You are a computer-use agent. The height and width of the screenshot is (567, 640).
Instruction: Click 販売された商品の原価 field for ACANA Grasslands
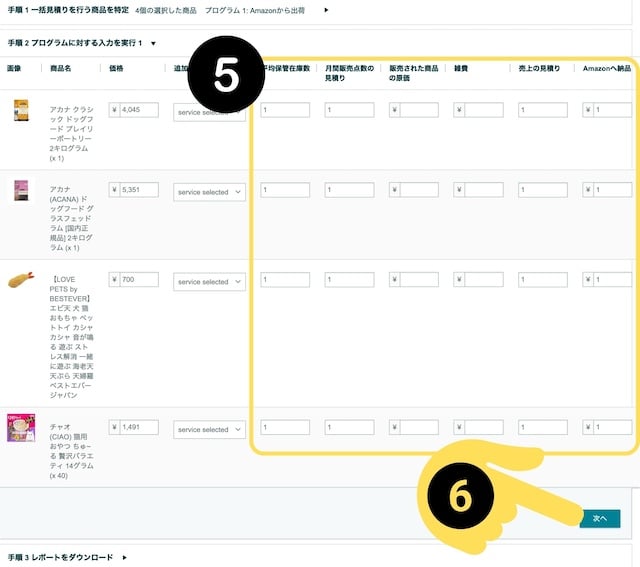418,190
